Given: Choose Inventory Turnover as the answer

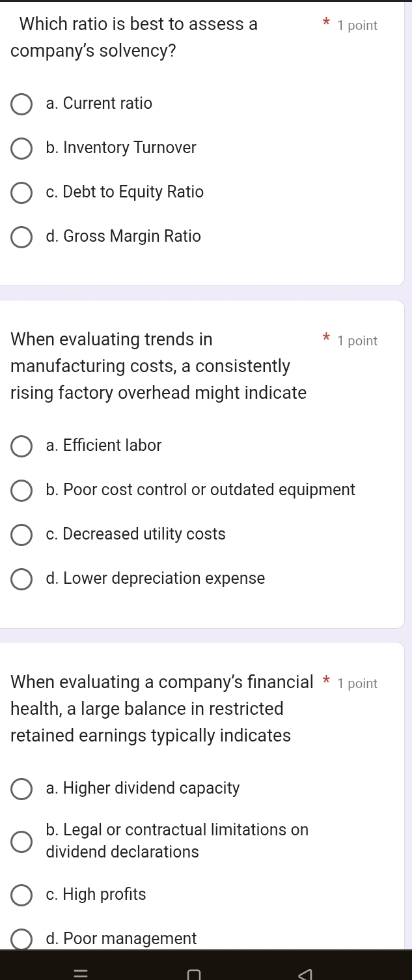Looking at the screenshot, I should [21, 148].
